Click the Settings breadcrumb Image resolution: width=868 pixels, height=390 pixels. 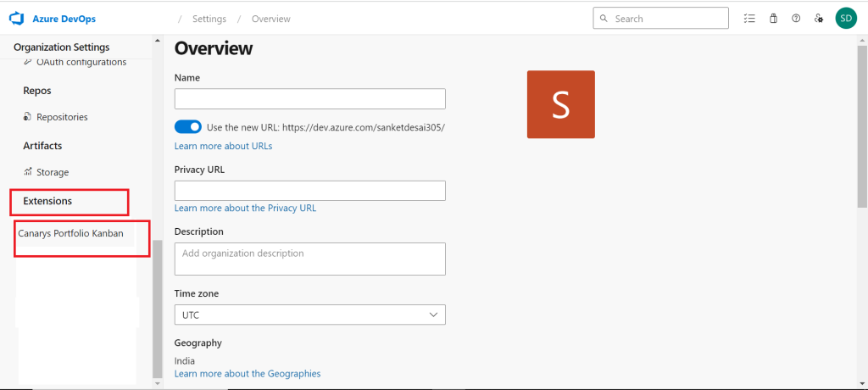click(209, 19)
